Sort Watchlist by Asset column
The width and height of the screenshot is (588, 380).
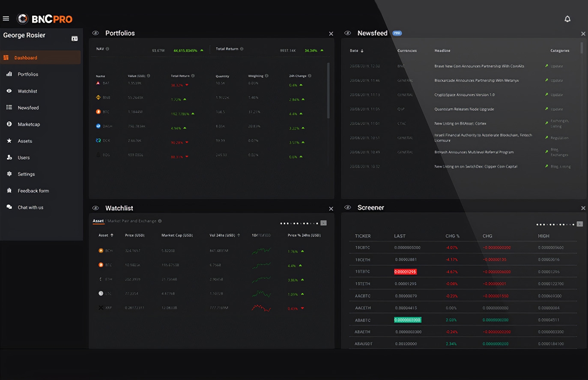click(106, 235)
